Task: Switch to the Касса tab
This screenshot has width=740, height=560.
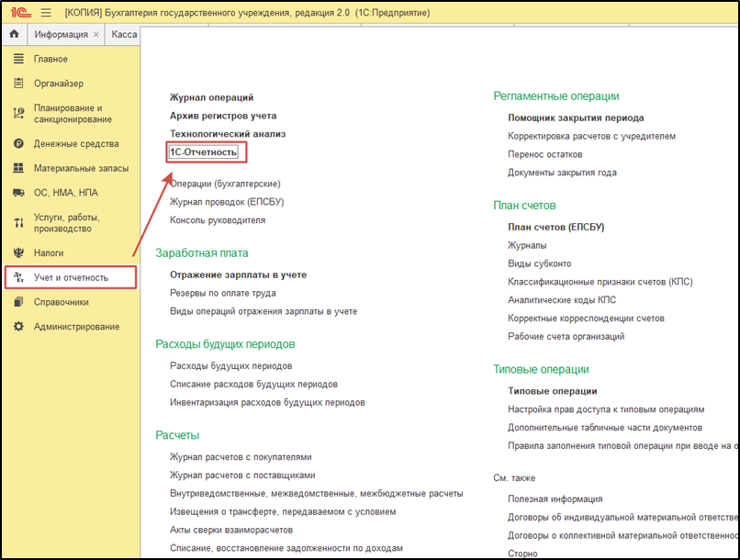Action: [124, 35]
